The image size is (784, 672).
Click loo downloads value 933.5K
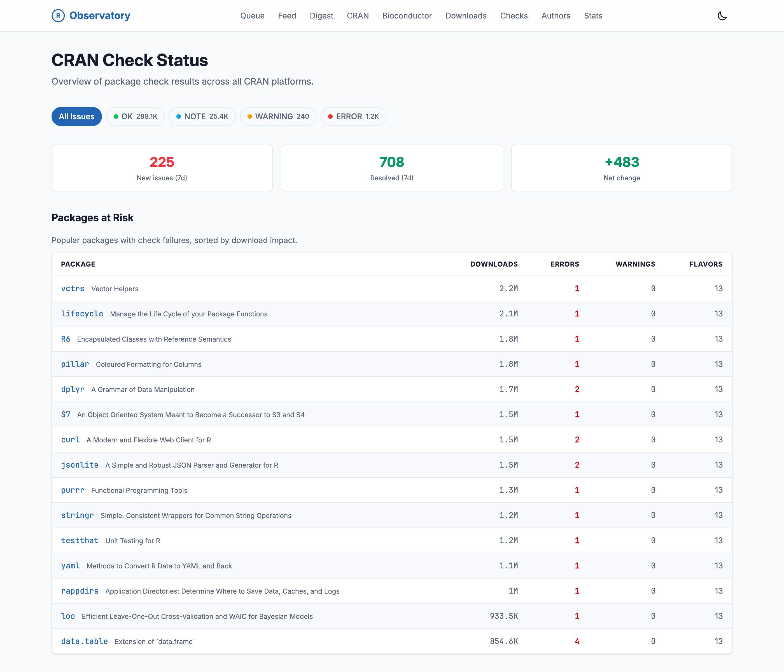click(x=504, y=616)
